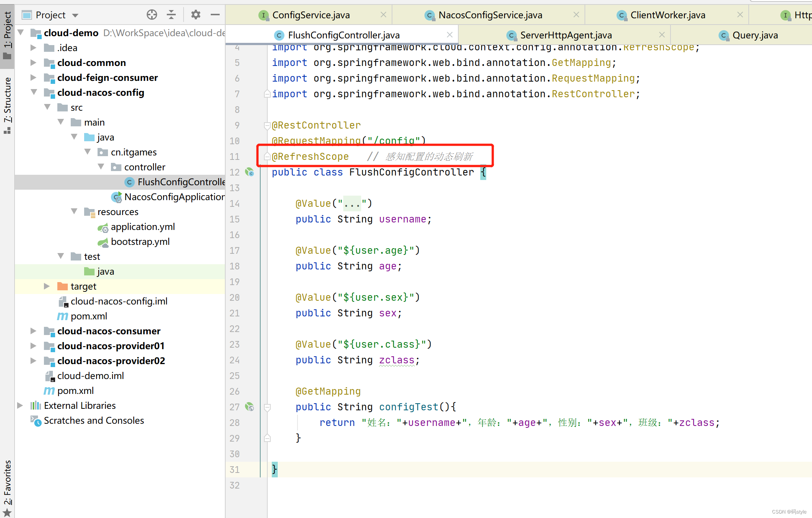Image resolution: width=812 pixels, height=518 pixels.
Task: Expand the cloud-nacos-provider01 module
Action: point(33,345)
